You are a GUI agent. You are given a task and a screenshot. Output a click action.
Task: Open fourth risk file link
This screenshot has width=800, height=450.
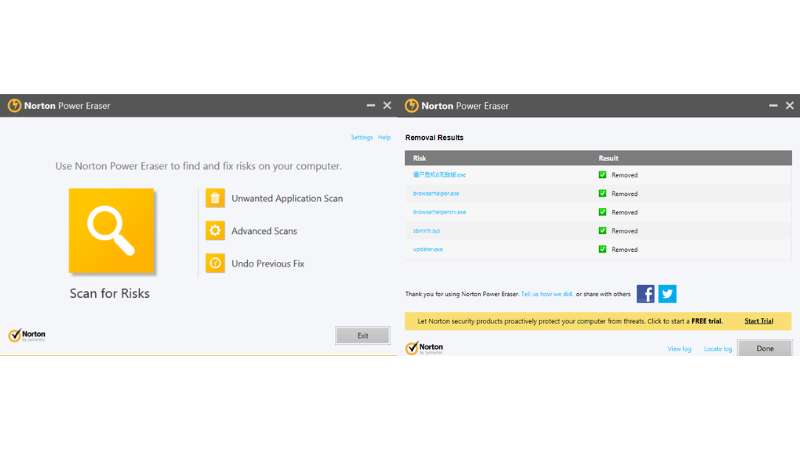(426, 231)
